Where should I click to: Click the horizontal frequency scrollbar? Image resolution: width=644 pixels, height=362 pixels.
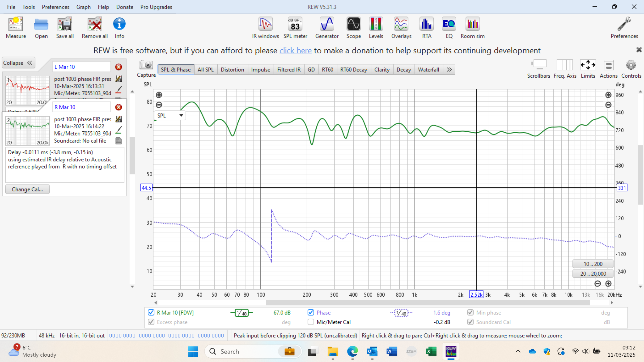428,302
